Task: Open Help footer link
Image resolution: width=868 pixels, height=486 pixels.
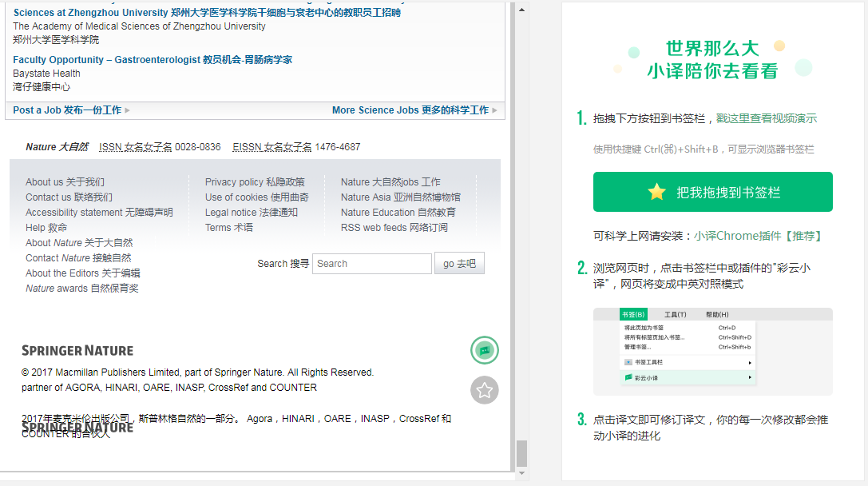Action: 46,228
